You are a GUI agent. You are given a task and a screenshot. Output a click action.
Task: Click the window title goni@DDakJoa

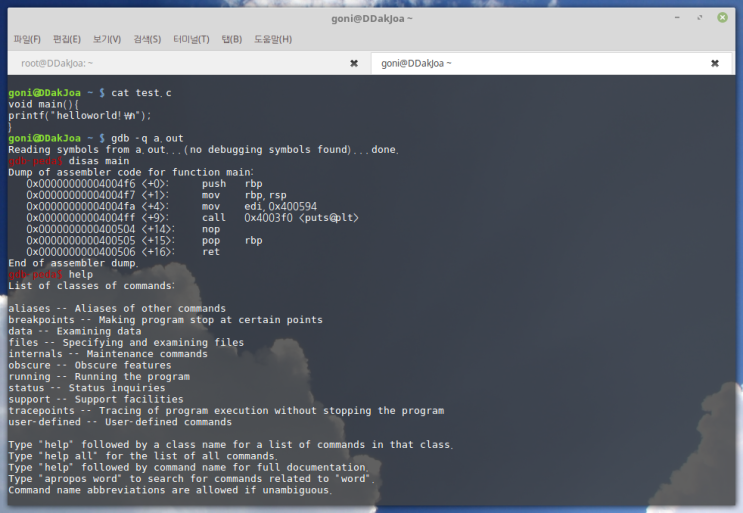[x=371, y=17]
